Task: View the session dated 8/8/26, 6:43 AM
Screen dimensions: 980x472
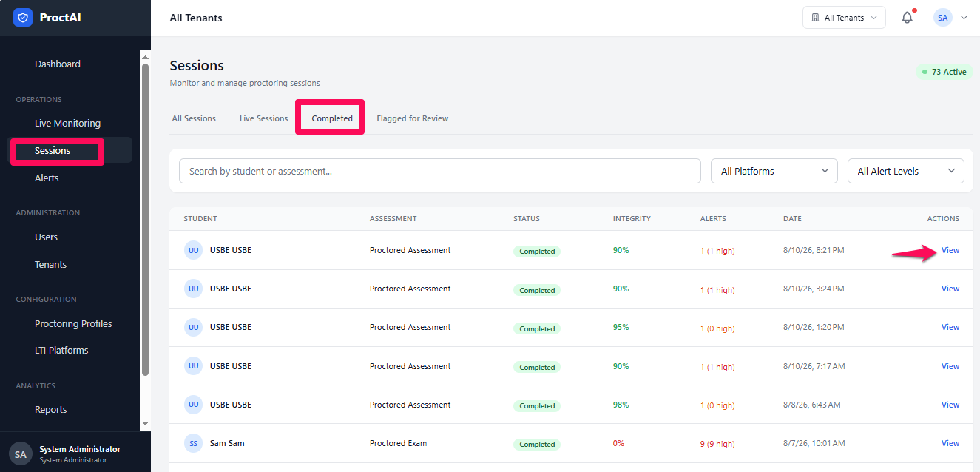Action: click(x=950, y=405)
